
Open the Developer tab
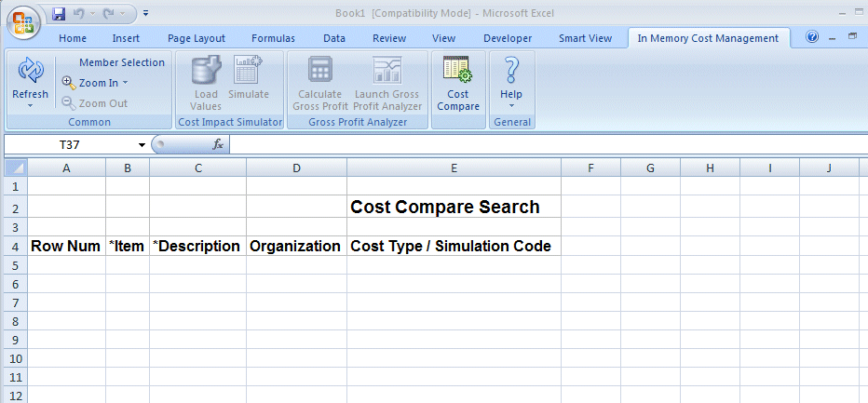508,38
